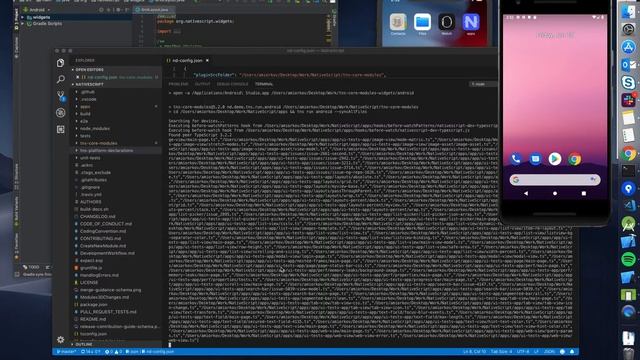Viewport: 640px width, 360px height.
Task: Tap the Phone app on Android emulator
Action: pyautogui.click(x=516, y=159)
